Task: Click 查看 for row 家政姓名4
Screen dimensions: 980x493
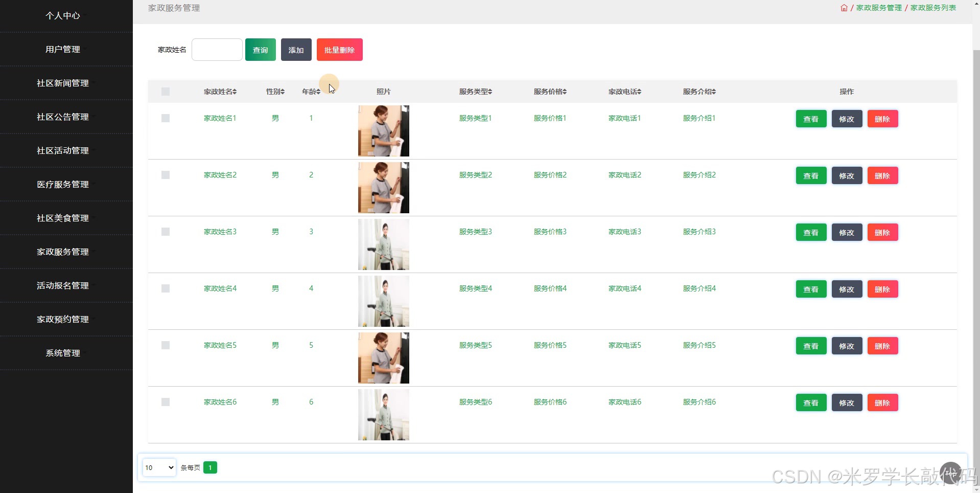Action: 811,289
